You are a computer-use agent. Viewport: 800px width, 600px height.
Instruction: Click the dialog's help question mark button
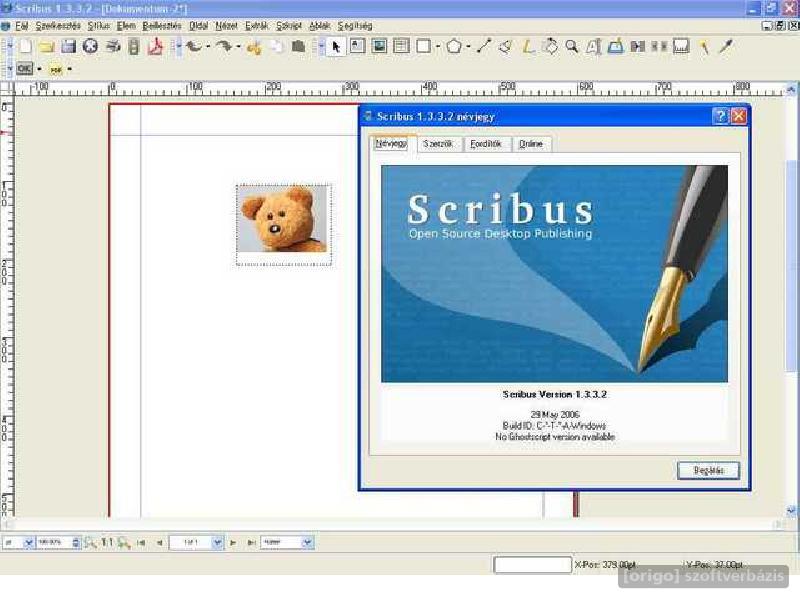(720, 116)
